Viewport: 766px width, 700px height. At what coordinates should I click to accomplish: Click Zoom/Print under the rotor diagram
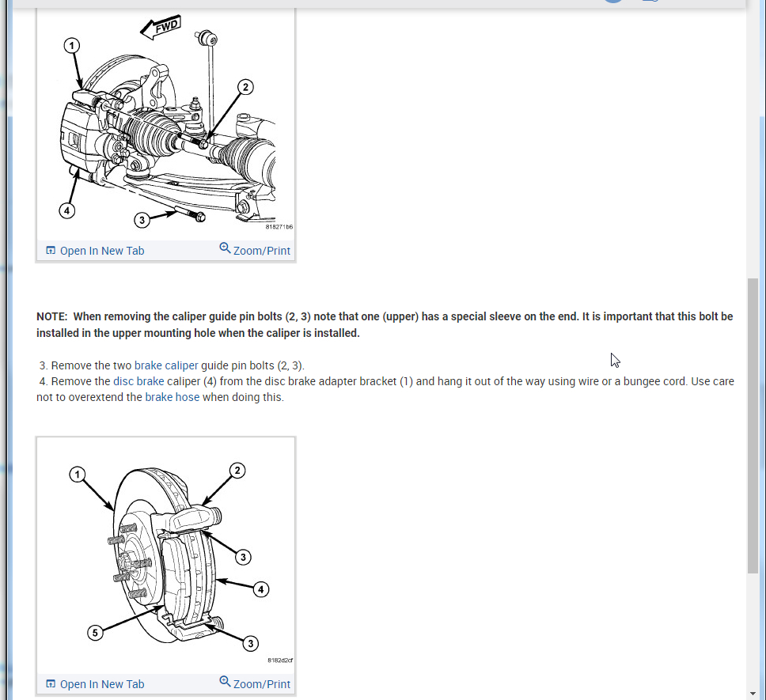click(255, 683)
